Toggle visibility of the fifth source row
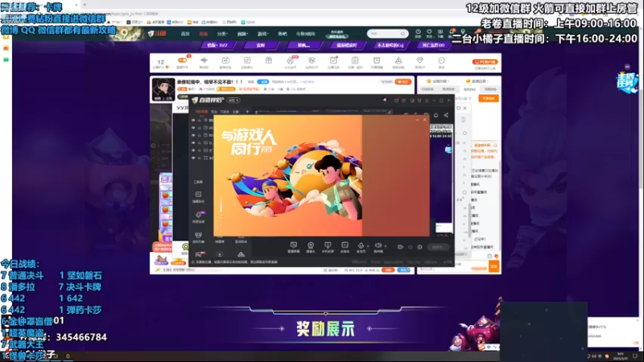 (193, 150)
